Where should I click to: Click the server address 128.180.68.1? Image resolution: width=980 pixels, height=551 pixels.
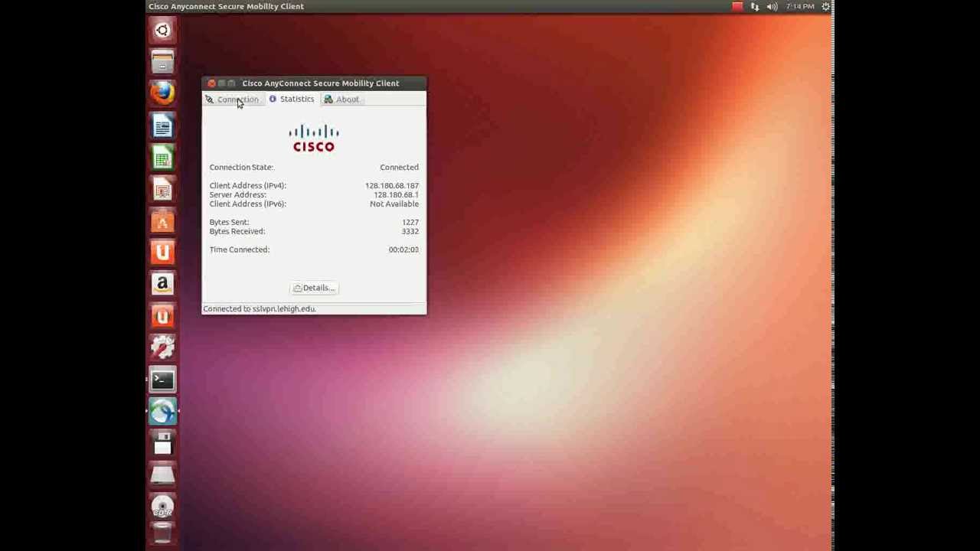[x=396, y=194]
